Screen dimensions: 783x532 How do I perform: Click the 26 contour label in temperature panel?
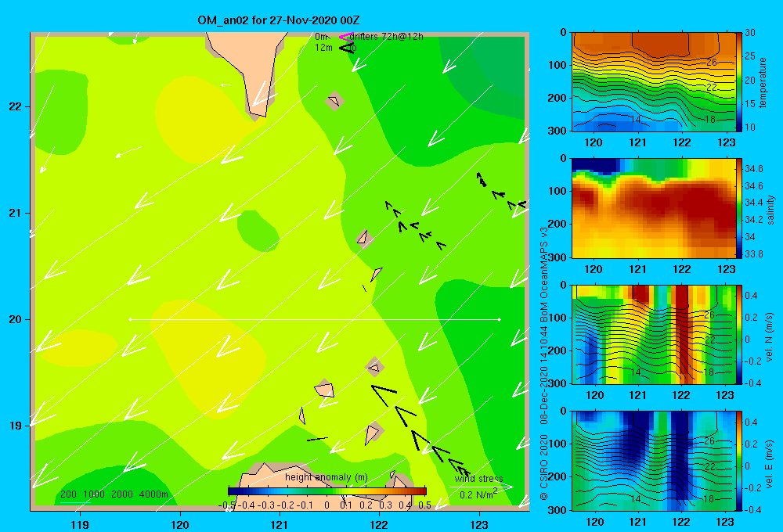tap(712, 62)
